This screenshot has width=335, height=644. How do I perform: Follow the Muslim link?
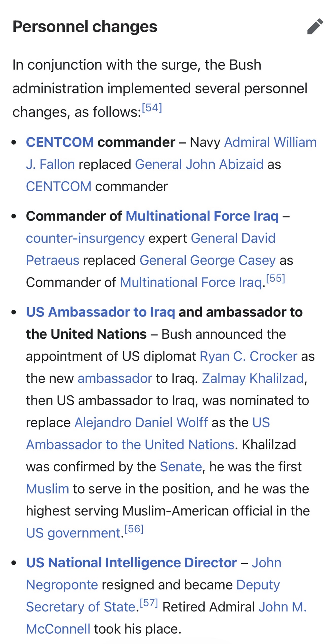[48, 489]
